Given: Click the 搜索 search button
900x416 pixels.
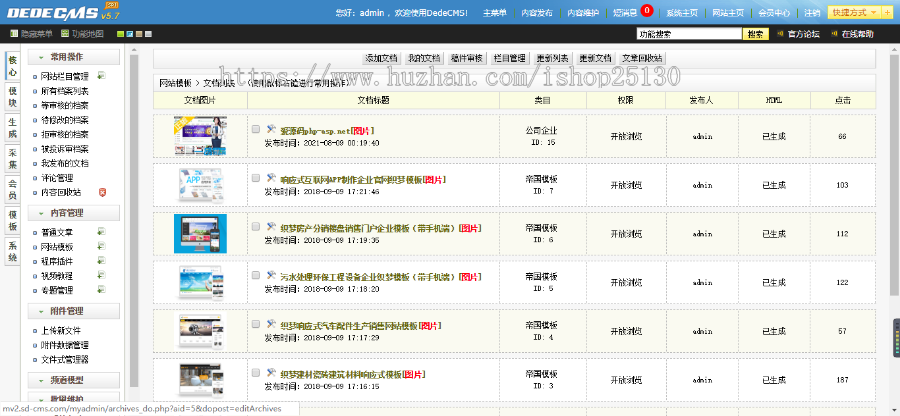Looking at the screenshot, I should [755, 34].
